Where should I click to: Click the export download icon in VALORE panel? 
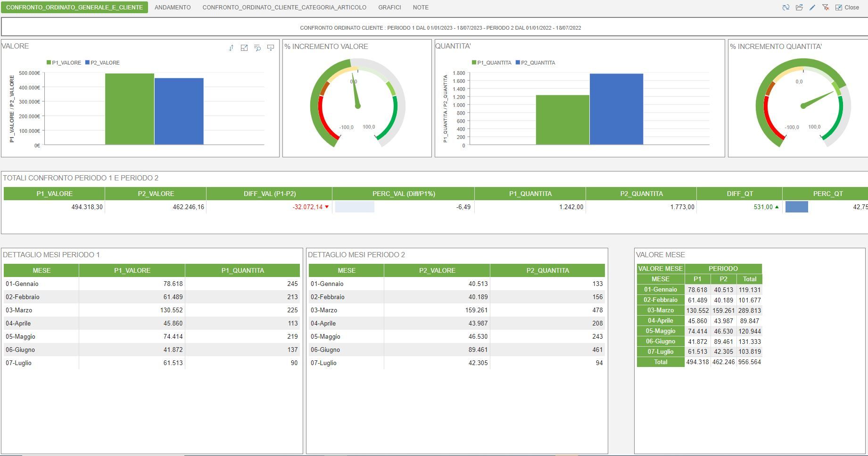[x=271, y=48]
